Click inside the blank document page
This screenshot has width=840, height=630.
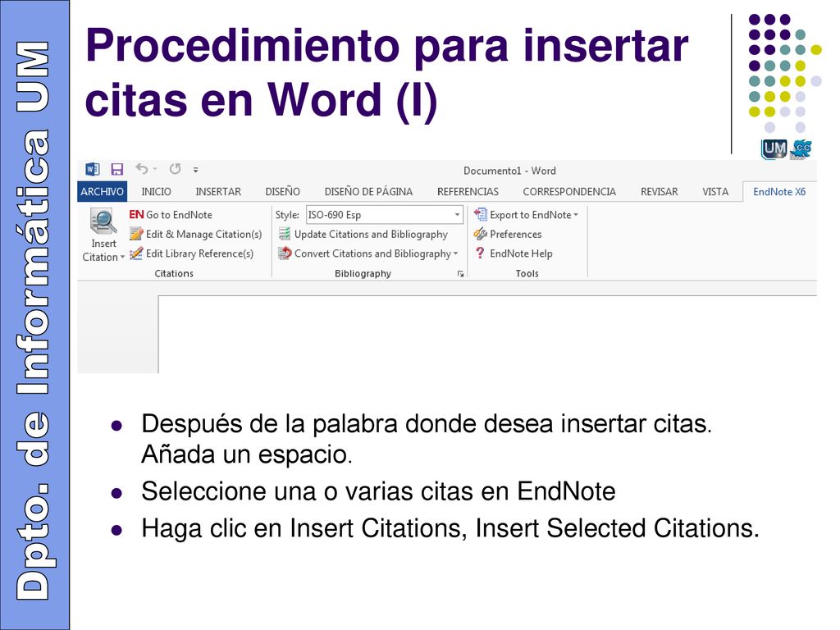click(x=487, y=335)
